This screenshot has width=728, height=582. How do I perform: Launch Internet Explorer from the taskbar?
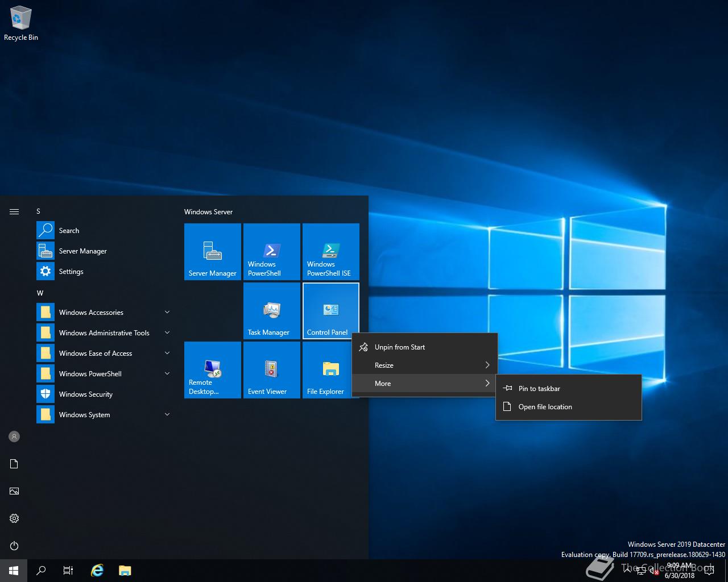click(98, 571)
